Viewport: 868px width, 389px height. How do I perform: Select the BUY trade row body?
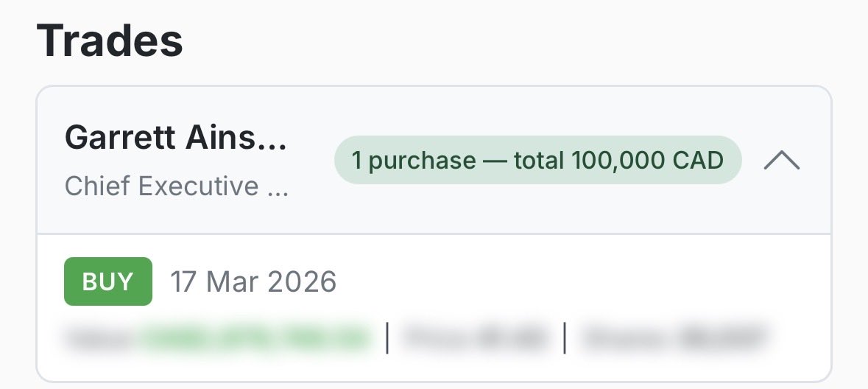point(434,307)
